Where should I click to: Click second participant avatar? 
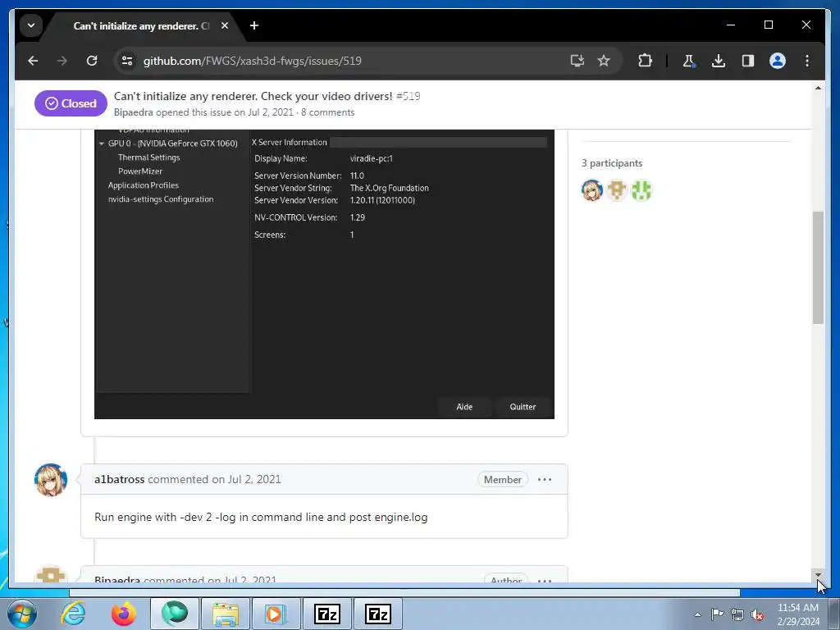(617, 190)
